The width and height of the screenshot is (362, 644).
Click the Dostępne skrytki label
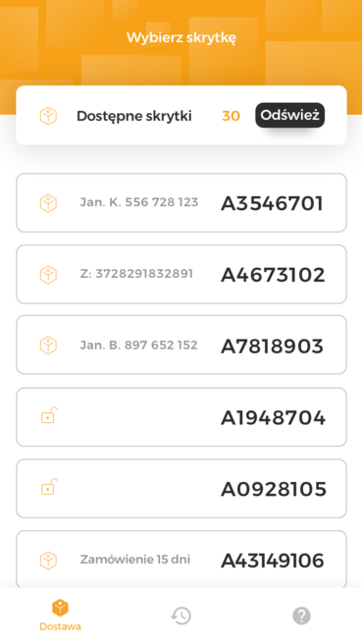134,117
